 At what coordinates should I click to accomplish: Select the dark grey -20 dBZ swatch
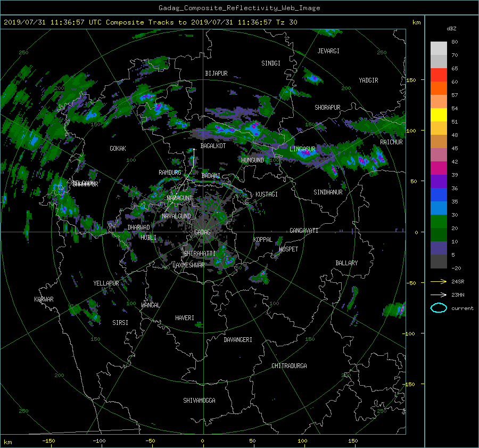pos(439,262)
